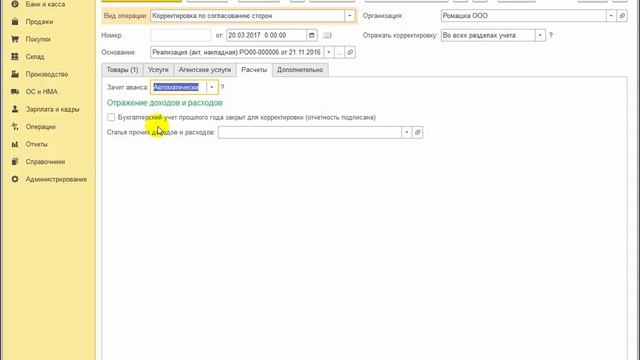
Task: Select the Расчеты tab
Action: (x=254, y=70)
